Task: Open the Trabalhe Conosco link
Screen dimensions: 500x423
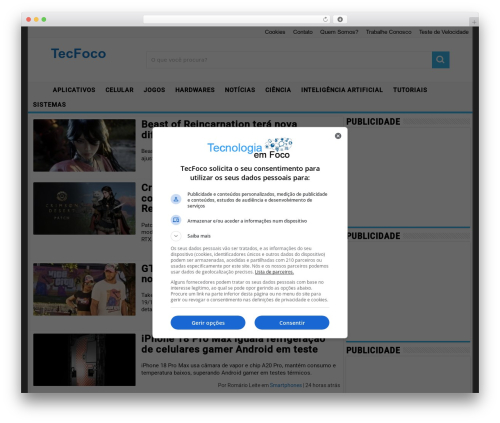Action: pos(388,32)
